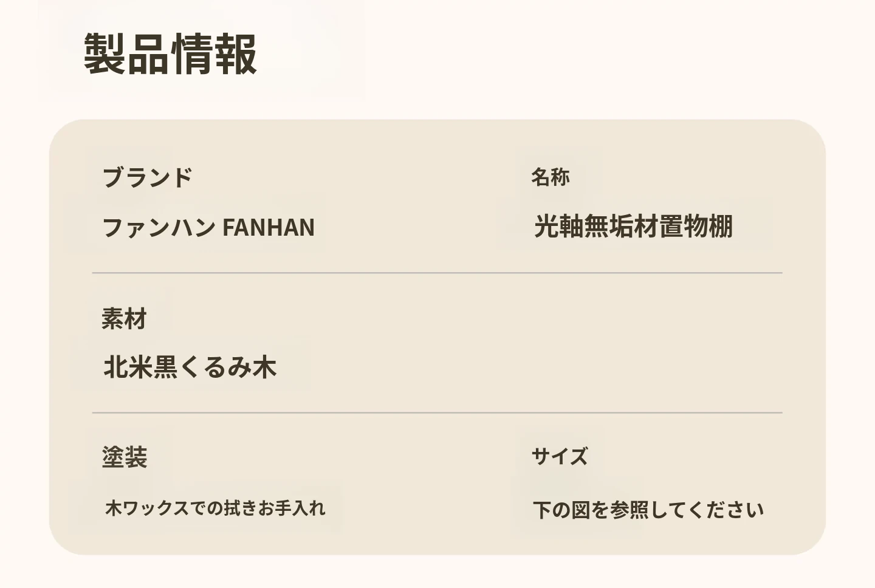Viewport: 875px width, 588px height.
Task: Click the ください ending of the size note
Action: click(726, 510)
